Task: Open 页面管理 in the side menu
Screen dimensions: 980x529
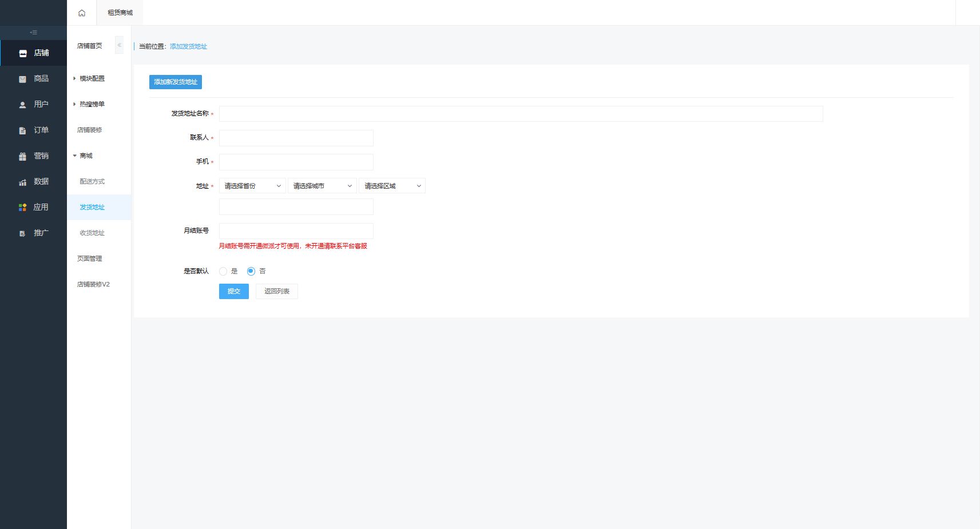Action: pos(90,258)
